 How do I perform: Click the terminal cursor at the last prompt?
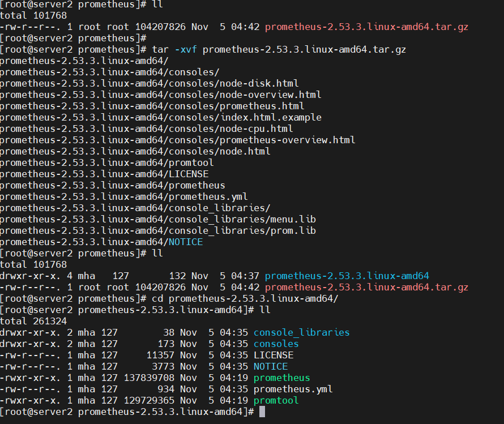262,412
